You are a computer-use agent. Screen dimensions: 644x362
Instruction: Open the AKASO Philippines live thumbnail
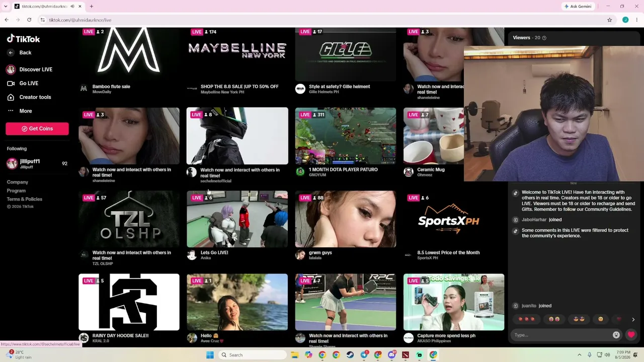454,302
